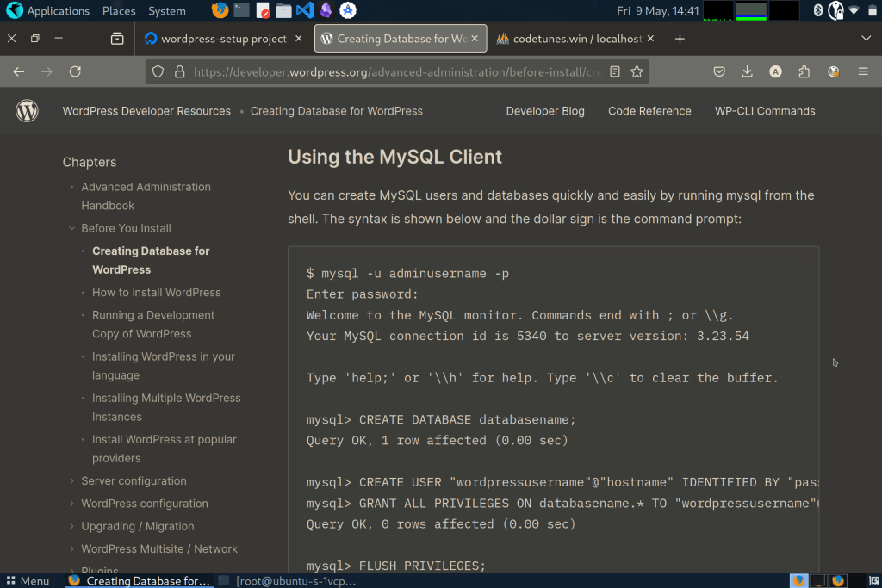Collapse the Before You Install chapter
This screenshot has height=588, width=882.
click(71, 228)
